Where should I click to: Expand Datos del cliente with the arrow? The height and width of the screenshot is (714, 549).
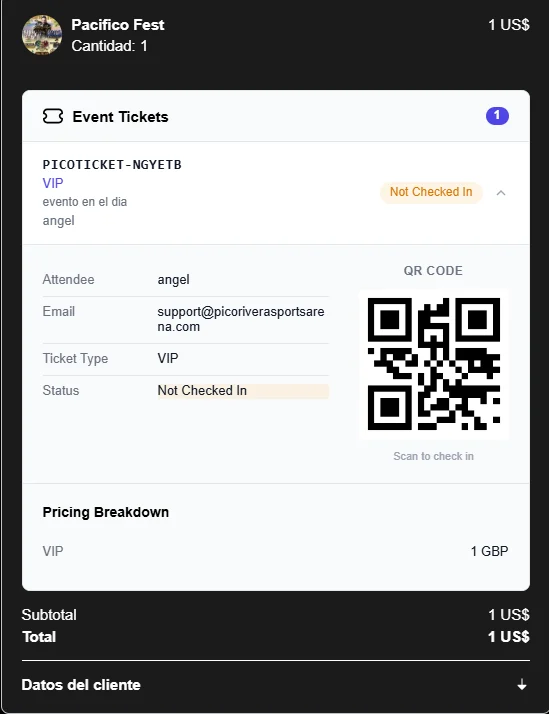tap(522, 684)
